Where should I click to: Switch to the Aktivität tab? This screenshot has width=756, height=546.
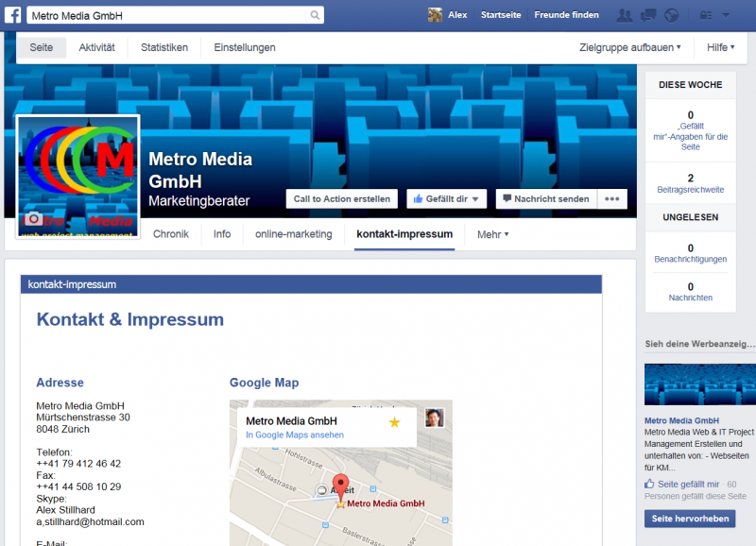pyautogui.click(x=97, y=48)
